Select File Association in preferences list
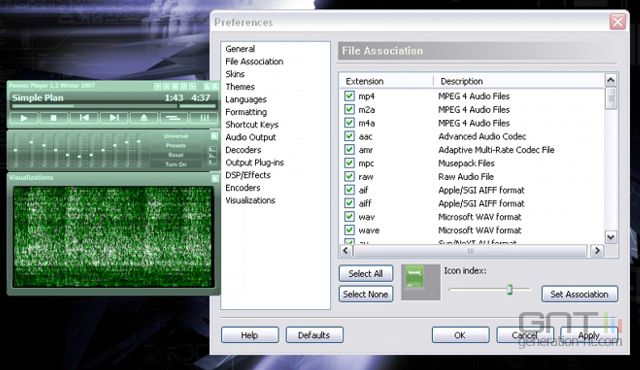The height and width of the screenshot is (370, 640). (254, 62)
